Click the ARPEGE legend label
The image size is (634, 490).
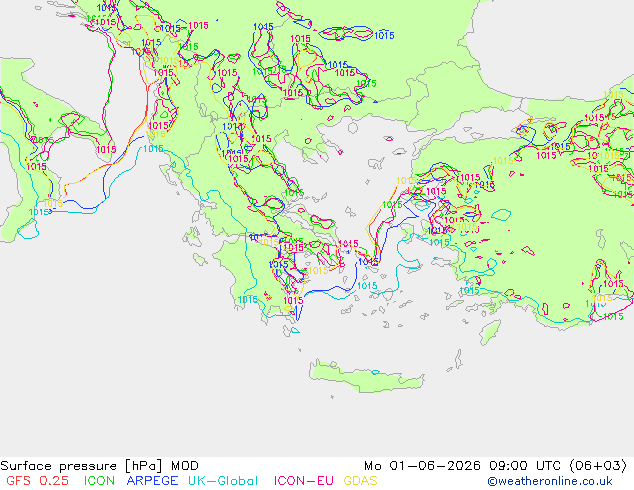coord(152,481)
